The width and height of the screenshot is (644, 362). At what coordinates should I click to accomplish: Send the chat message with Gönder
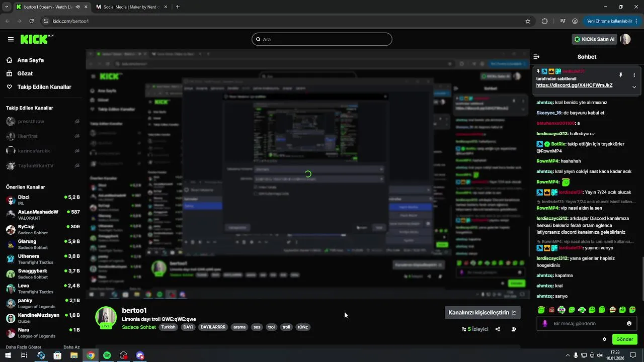pyautogui.click(x=624, y=339)
